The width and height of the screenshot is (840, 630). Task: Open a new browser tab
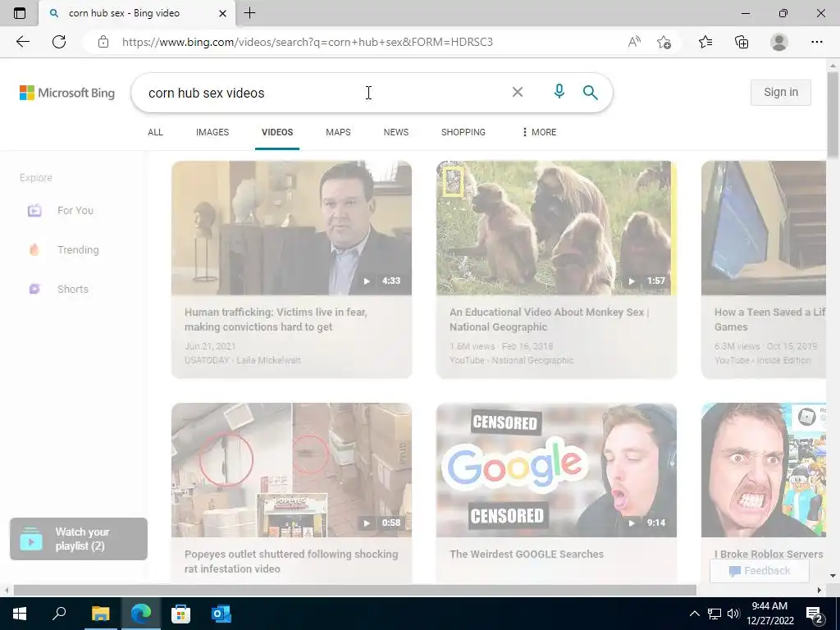click(249, 13)
